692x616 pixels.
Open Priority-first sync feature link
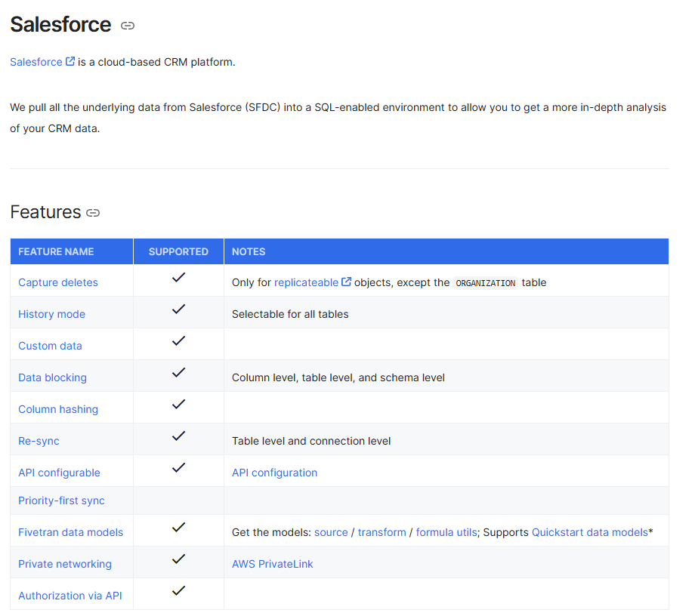[x=61, y=500]
